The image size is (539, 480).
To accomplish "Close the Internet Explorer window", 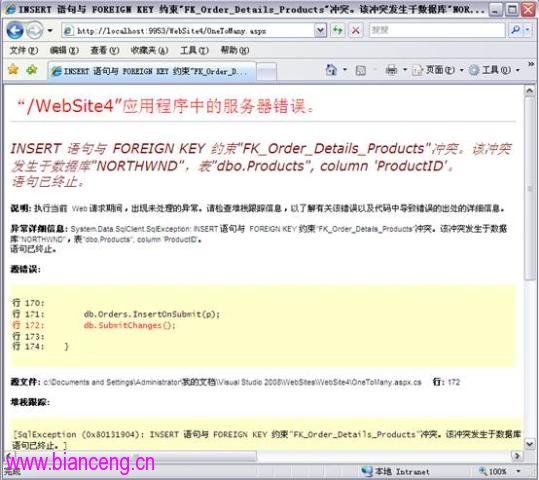I will 528,10.
